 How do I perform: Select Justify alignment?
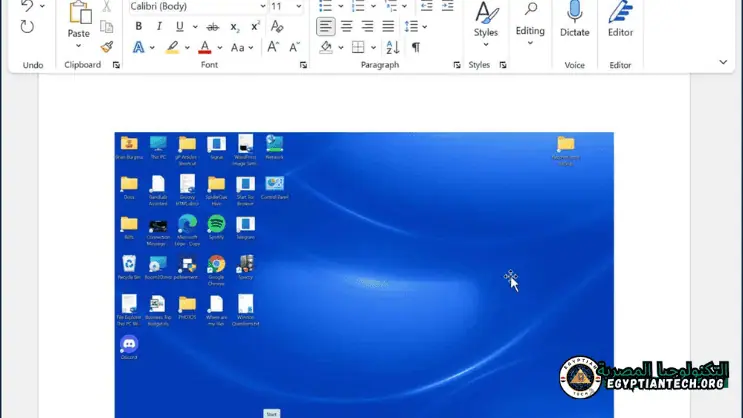[x=388, y=27]
